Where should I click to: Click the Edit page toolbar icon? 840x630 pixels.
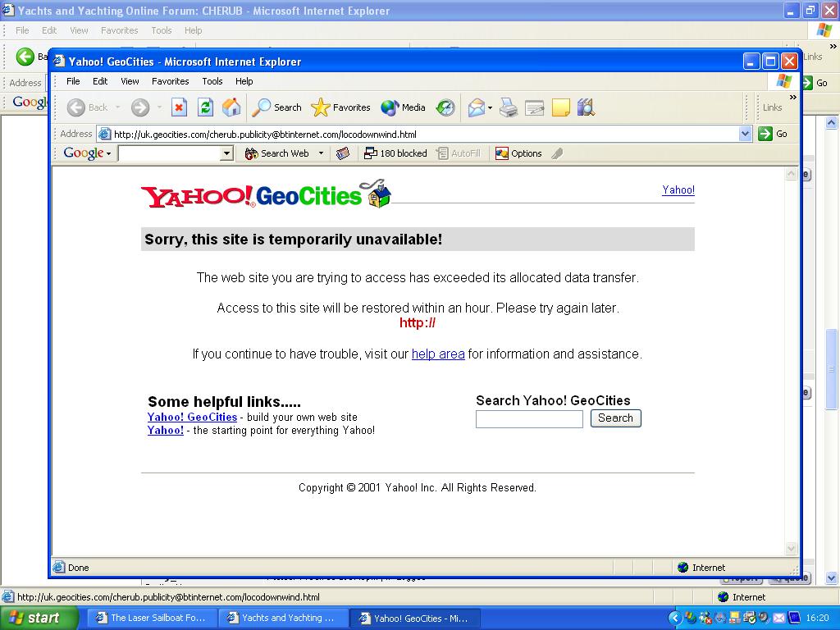(x=534, y=107)
